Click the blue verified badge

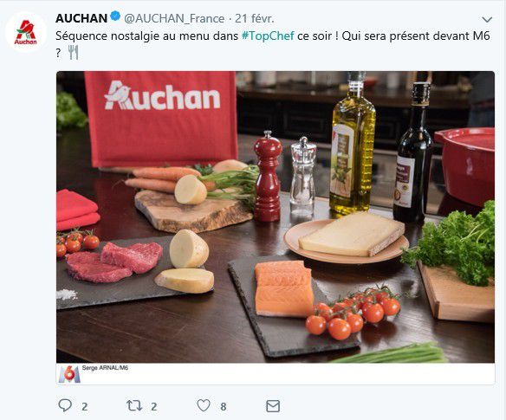click(x=115, y=16)
